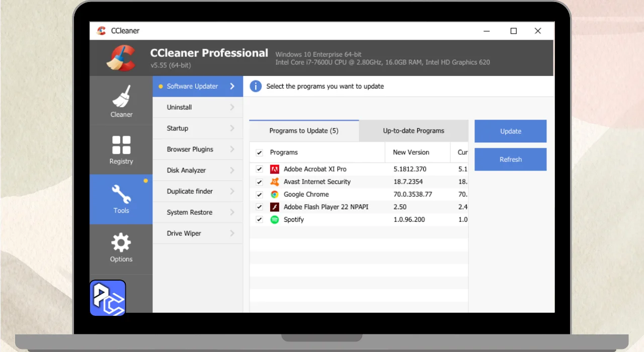
Task: Click the CCleaner logo in header
Action: (x=121, y=58)
